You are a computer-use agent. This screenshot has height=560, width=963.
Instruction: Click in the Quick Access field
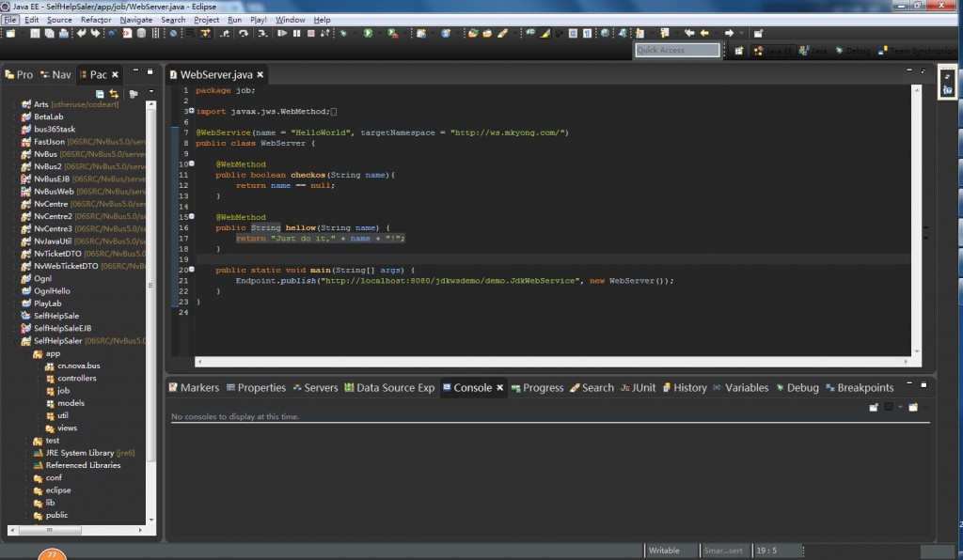pos(677,51)
